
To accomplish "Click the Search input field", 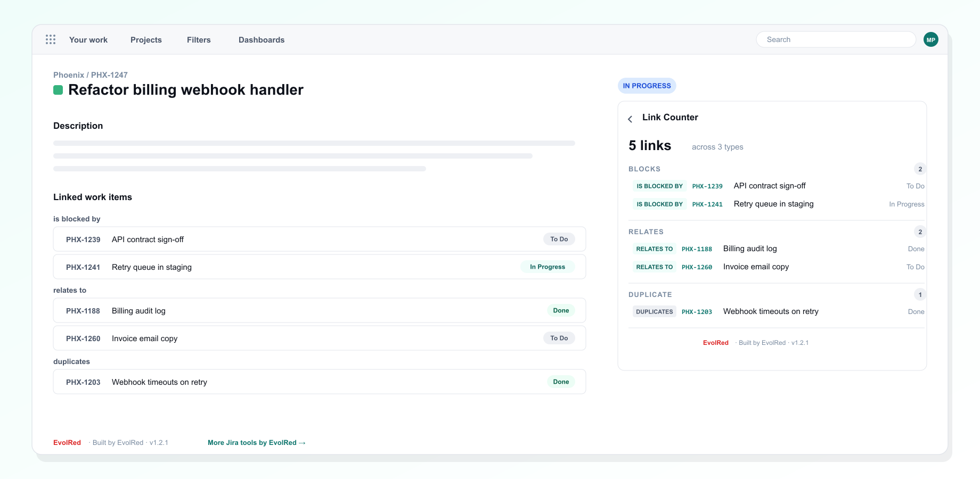I will tap(836, 39).
